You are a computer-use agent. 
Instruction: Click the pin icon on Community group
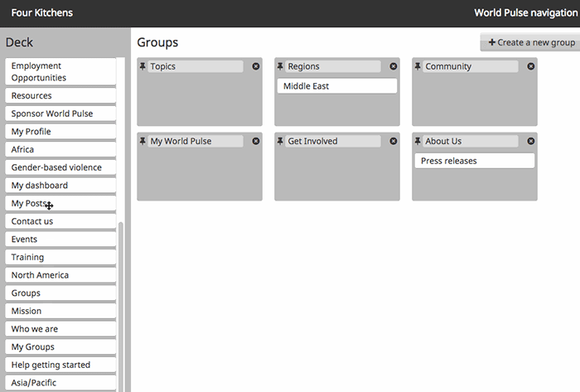point(418,66)
